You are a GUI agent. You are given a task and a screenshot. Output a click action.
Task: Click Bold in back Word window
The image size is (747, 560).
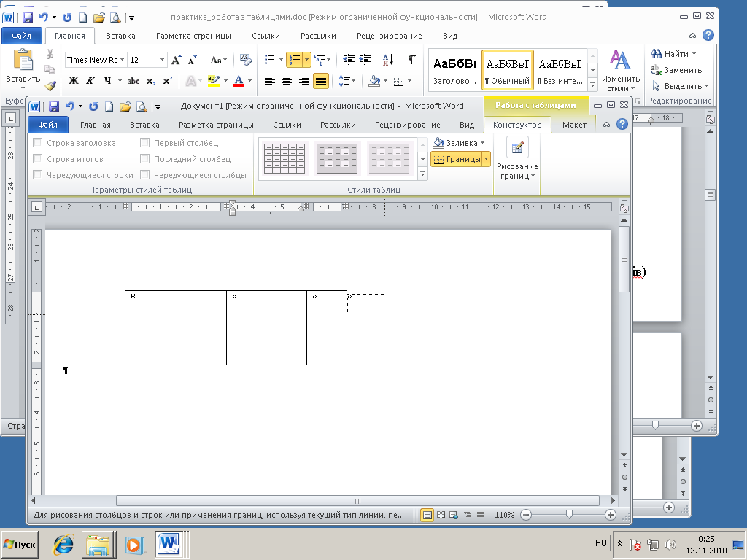point(74,81)
